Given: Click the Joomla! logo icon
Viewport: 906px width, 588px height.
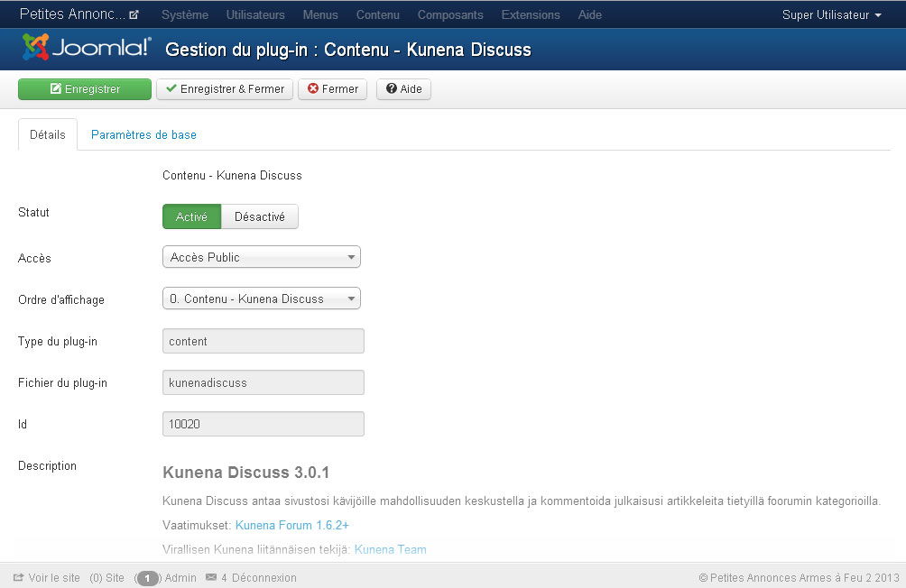Looking at the screenshot, I should coord(36,48).
